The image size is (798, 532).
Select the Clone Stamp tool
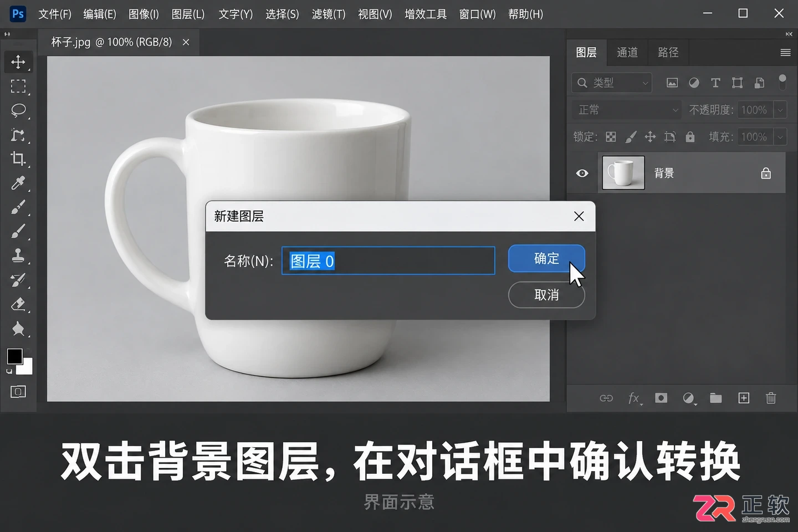coord(18,255)
